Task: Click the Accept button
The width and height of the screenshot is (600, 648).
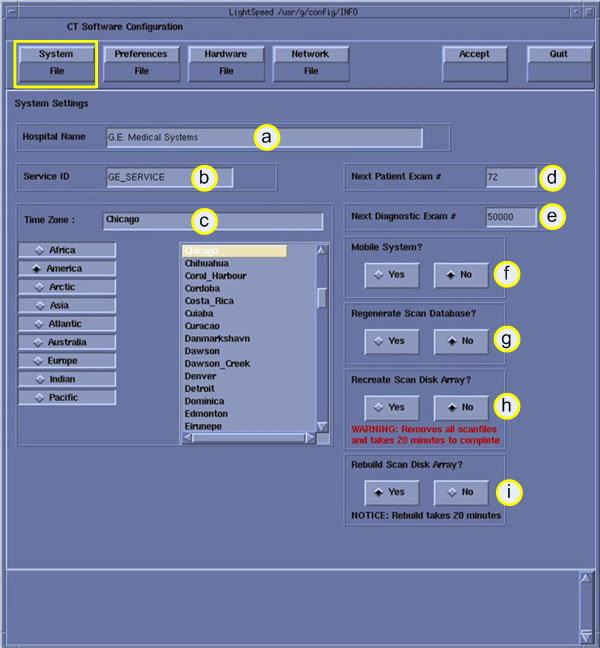Action: [474, 62]
